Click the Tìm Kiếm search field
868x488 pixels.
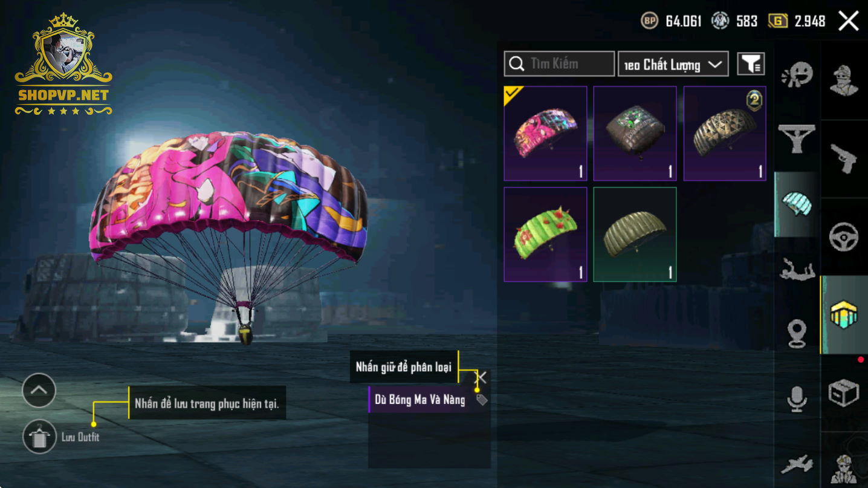559,63
